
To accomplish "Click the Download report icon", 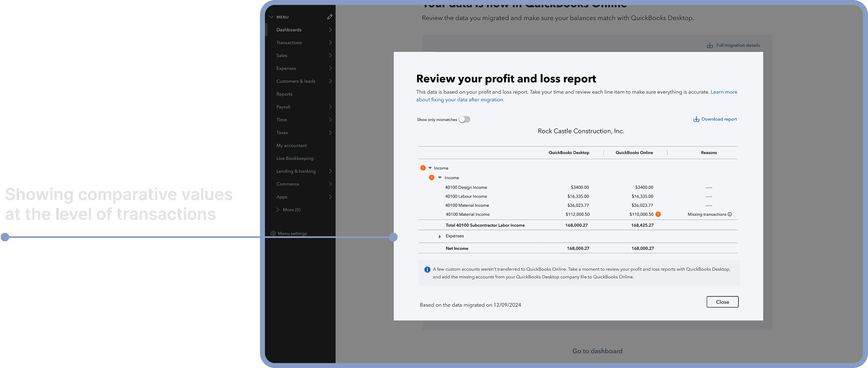I will coord(696,119).
